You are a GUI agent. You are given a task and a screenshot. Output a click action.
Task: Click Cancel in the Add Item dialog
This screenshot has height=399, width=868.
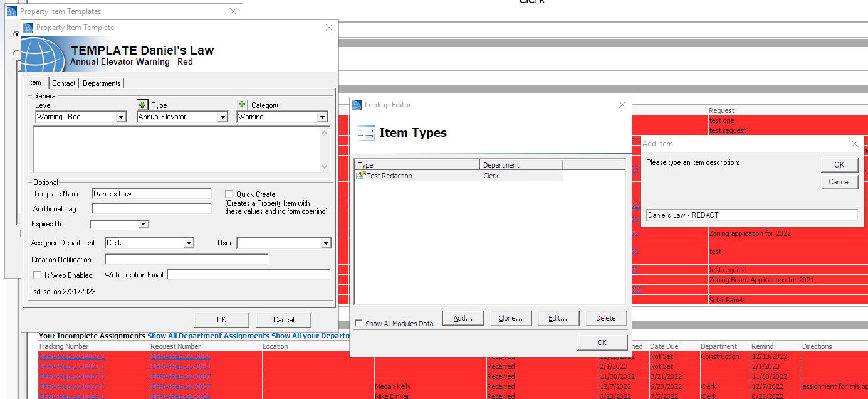pos(839,182)
